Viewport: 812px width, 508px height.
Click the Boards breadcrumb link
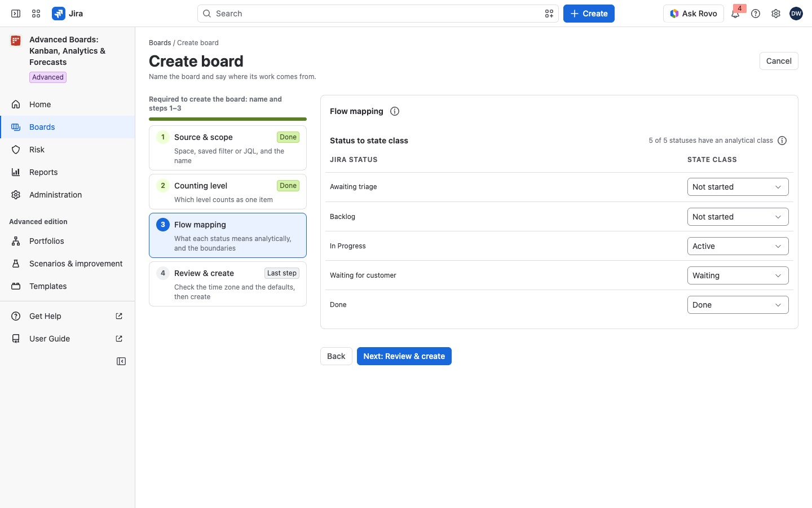pos(160,43)
